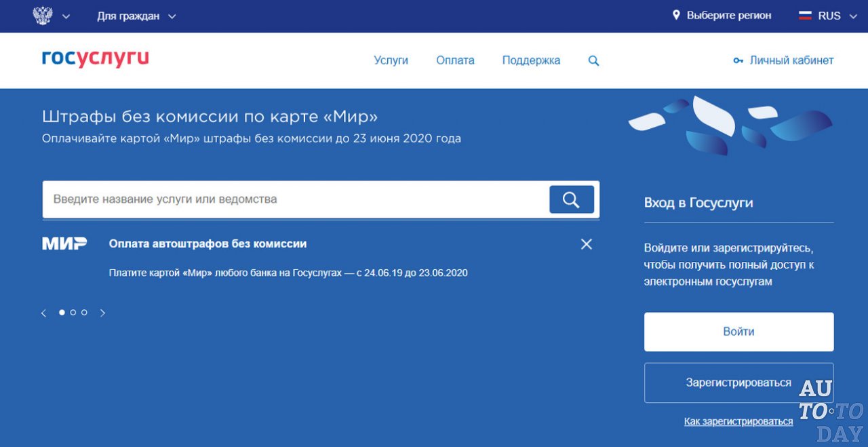Select the first carousel dot
Viewport: 868px width, 447px height.
tap(62, 313)
